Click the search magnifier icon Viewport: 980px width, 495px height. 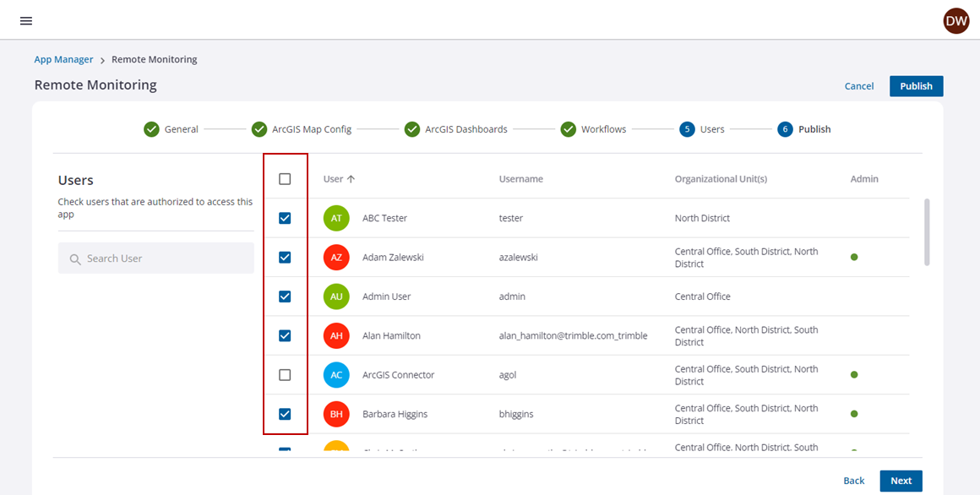[75, 259]
